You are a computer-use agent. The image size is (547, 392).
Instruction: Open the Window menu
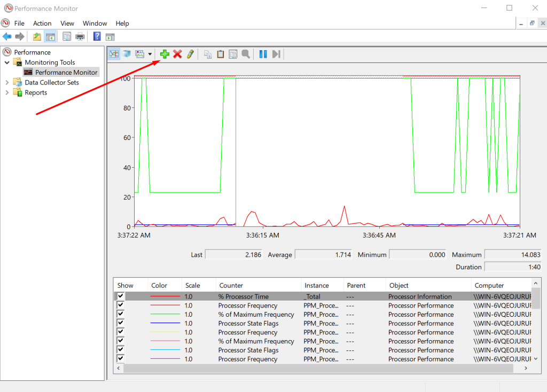(95, 23)
